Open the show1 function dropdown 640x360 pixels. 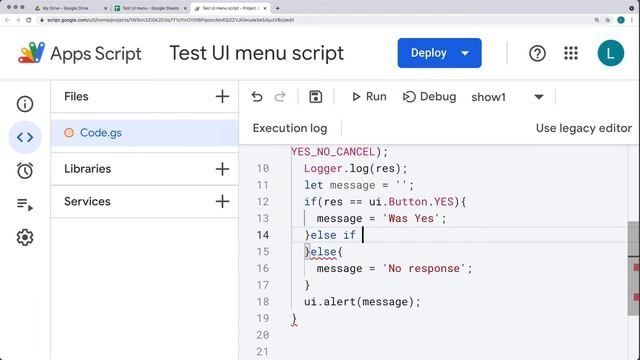point(508,97)
